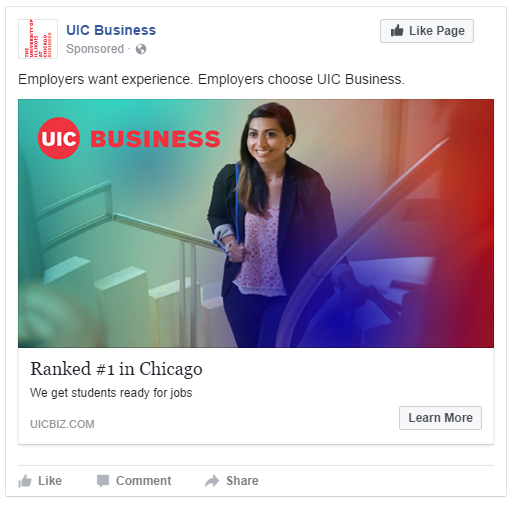The image size is (514, 510).
Task: Click the We get students ready for jobs text
Action: point(111,393)
